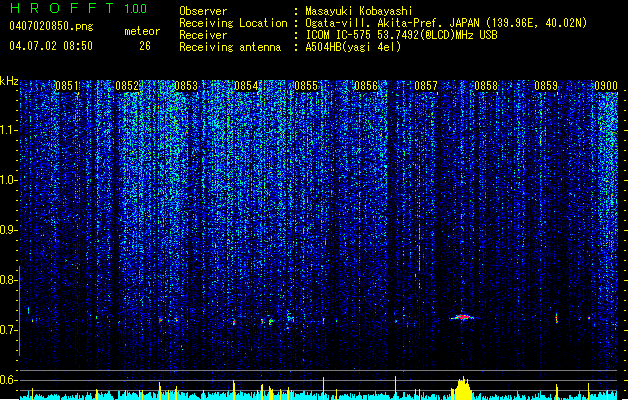This screenshot has width=629, height=400.
Task: Click the 0854 time marker
Action: click(x=246, y=86)
